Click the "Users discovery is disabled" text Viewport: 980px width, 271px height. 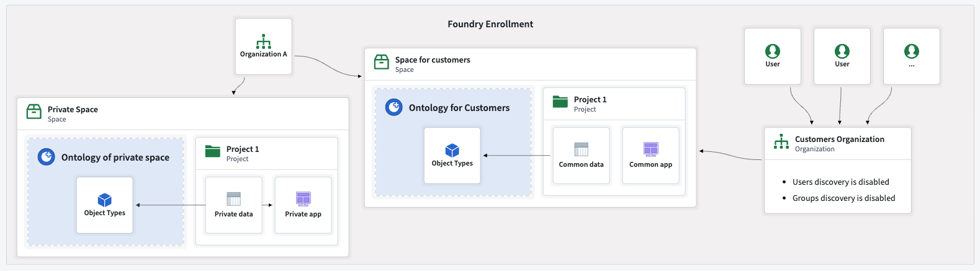840,182
